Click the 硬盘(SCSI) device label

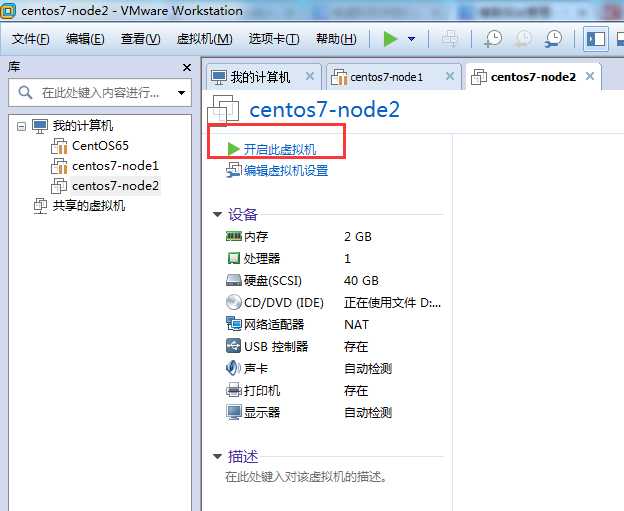point(273,281)
